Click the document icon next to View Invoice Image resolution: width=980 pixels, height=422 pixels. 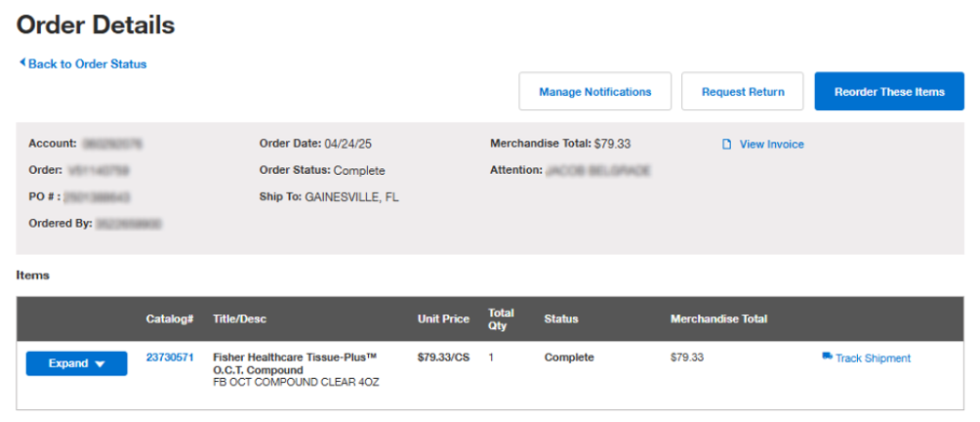[x=726, y=145]
